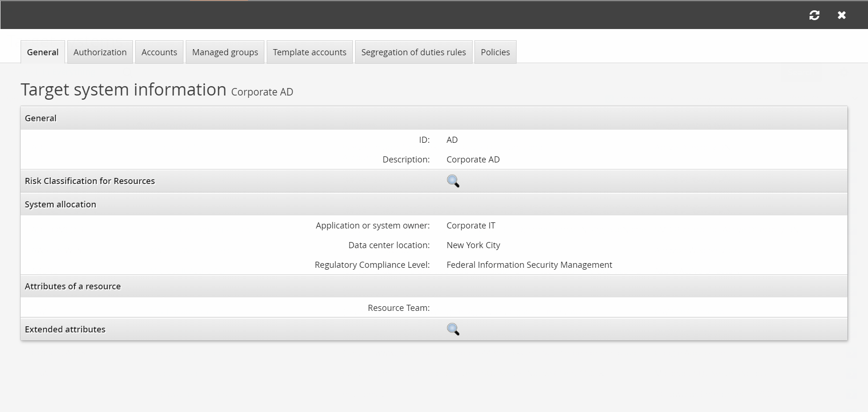The height and width of the screenshot is (412, 868).
Task: Open the Extended attributes magnifier icon
Action: [452, 330]
